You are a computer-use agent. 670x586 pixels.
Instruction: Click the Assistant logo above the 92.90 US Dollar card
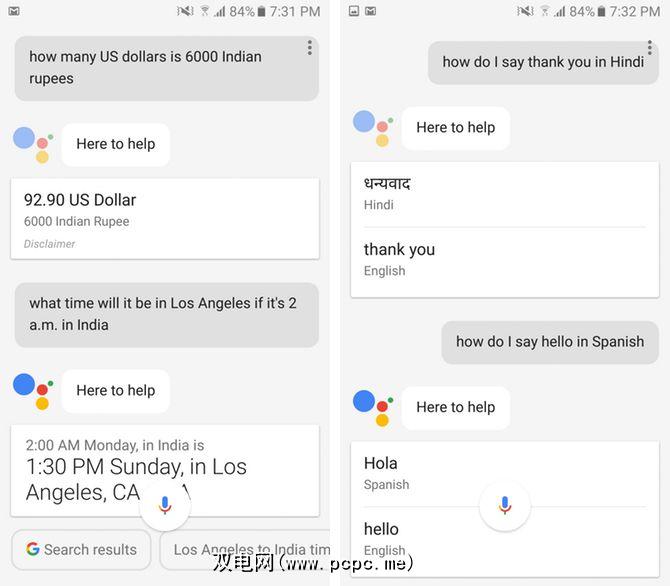tap(33, 144)
